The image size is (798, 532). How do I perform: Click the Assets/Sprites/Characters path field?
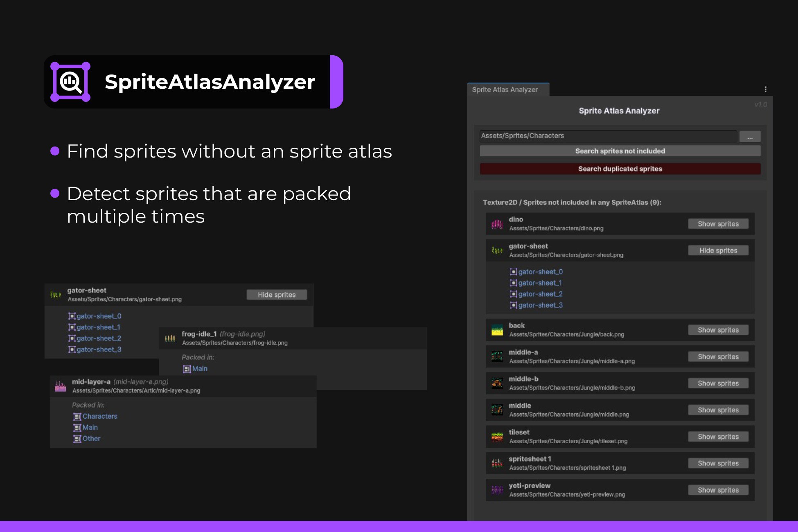(608, 135)
